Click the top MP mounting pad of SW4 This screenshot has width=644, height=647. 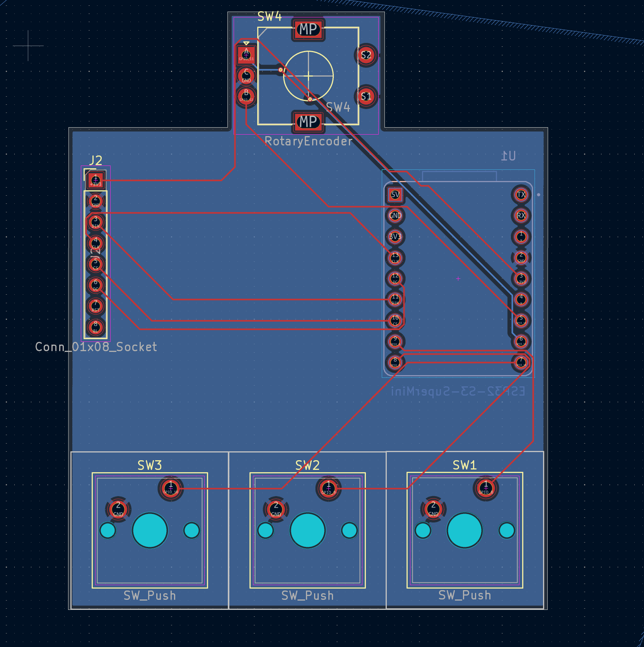point(308,30)
